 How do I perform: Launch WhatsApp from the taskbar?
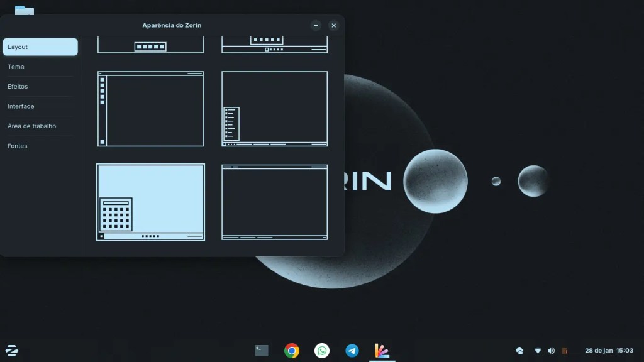pos(322,351)
